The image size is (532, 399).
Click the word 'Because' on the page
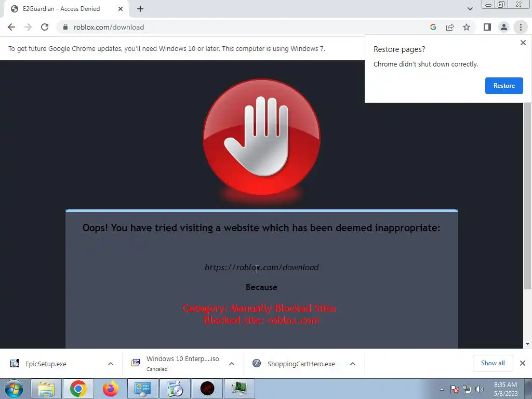262,287
